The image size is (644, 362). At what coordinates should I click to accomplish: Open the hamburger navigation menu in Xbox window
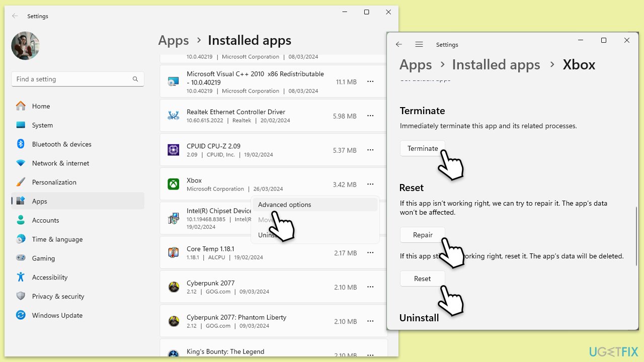pos(419,45)
